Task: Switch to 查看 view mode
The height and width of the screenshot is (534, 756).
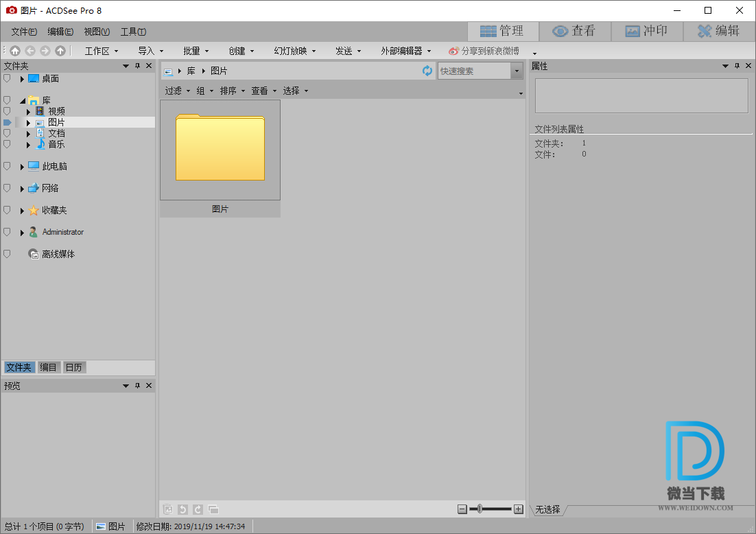Action: [574, 31]
